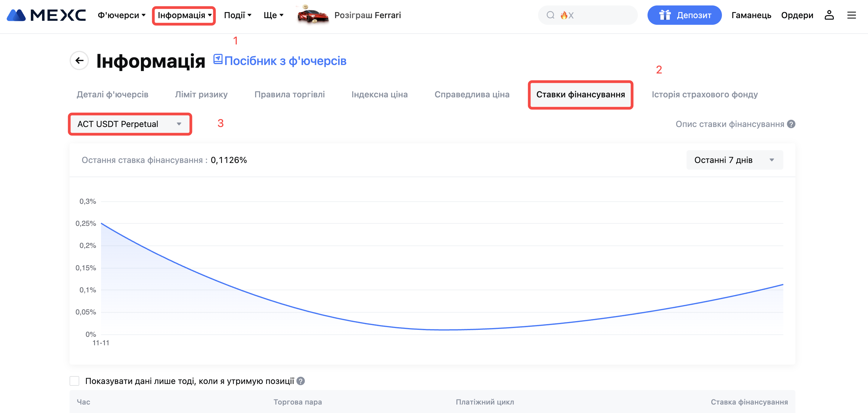This screenshot has height=413, width=868.
Task: Click help icon beside positions checkbox label
Action: point(301,381)
